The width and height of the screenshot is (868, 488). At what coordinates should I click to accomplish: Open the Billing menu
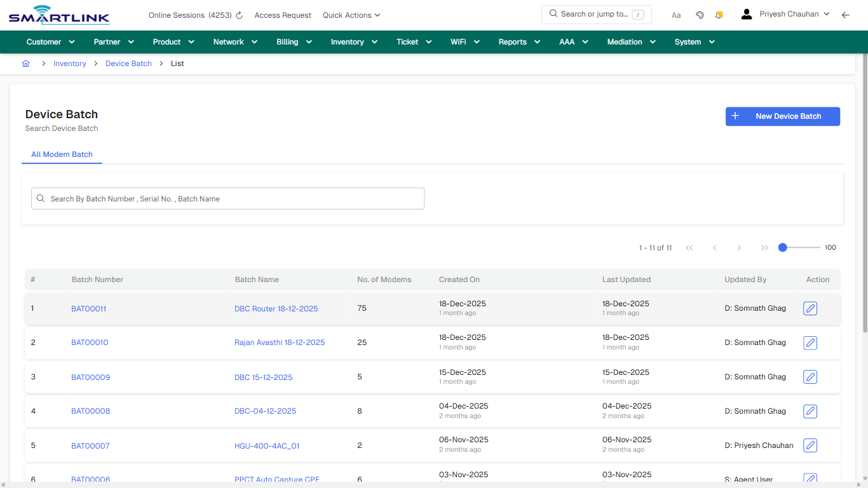coord(294,41)
